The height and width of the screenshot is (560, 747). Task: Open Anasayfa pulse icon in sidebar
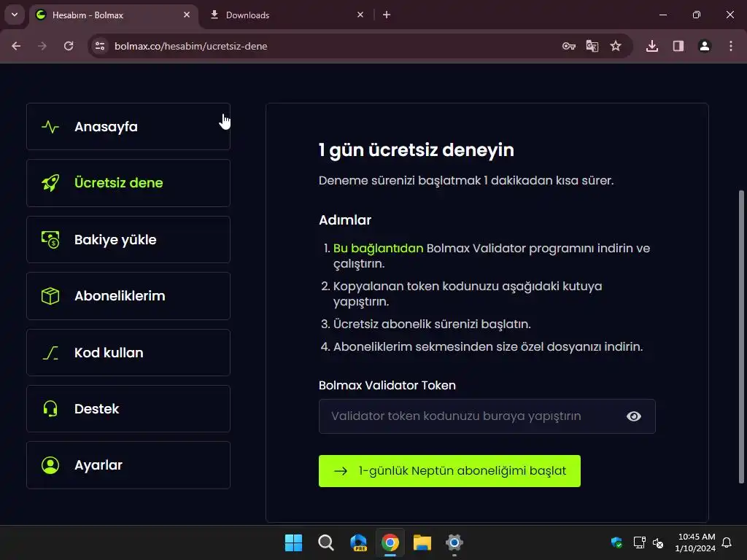(50, 127)
